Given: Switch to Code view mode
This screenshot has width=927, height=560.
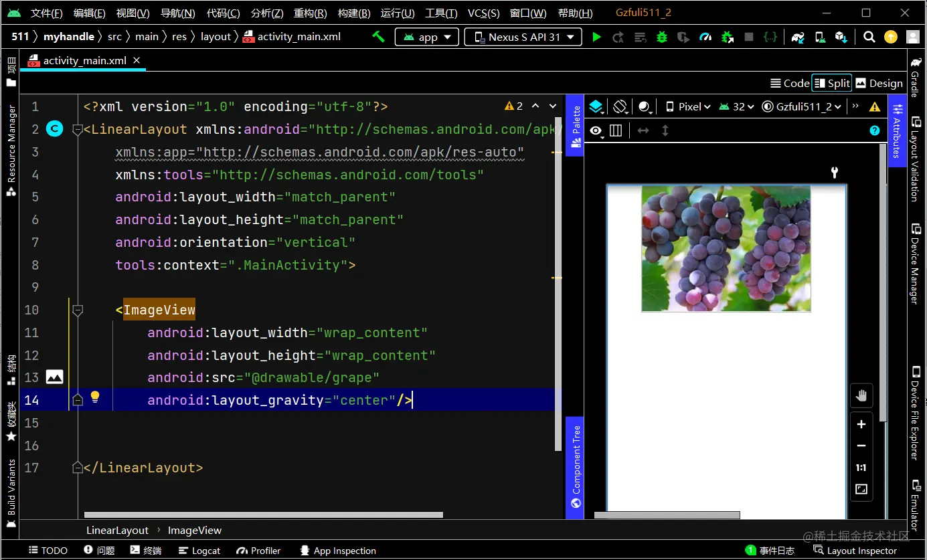Looking at the screenshot, I should [790, 83].
